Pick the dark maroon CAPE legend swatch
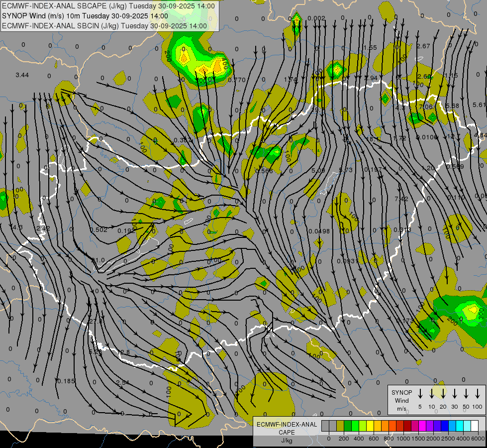Screen dimensions: 487x448 [x=407, y=426]
